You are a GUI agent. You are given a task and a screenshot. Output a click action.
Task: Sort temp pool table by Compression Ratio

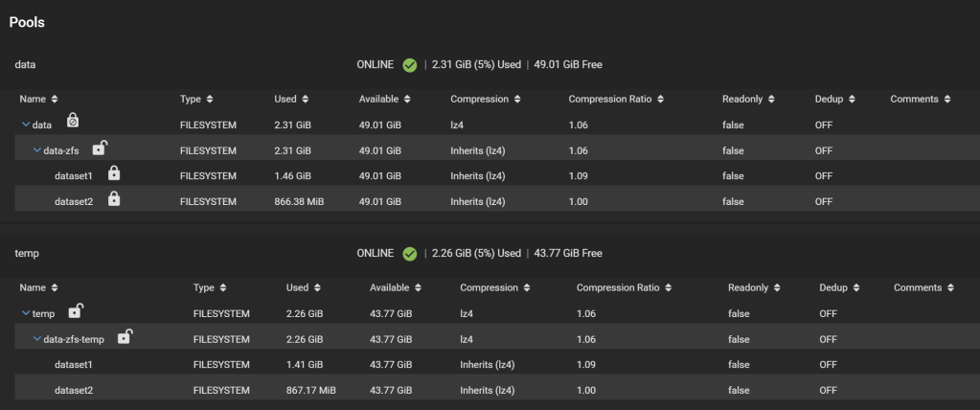[x=623, y=287]
